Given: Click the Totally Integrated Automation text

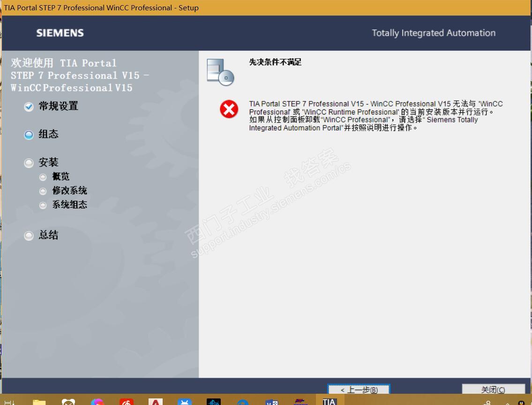Looking at the screenshot, I should (434, 33).
